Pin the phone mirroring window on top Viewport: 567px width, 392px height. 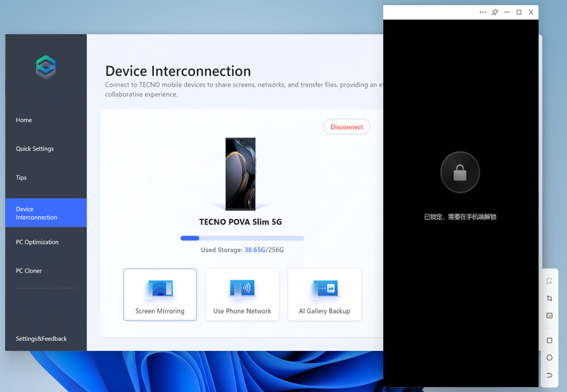tap(495, 12)
